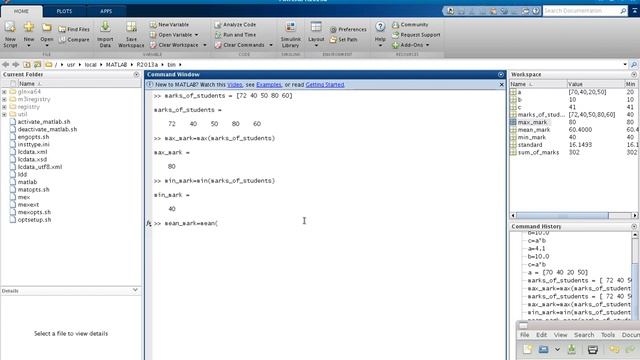Open the View menu in the lower window

(x=560, y=335)
